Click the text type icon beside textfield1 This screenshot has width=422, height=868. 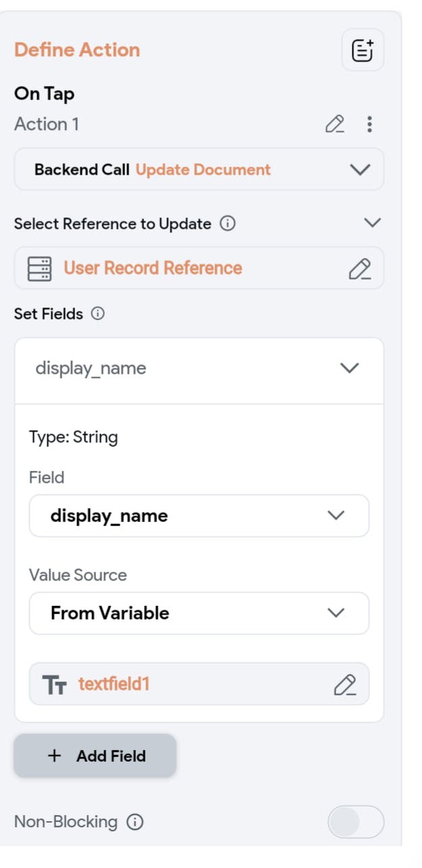[x=54, y=685]
